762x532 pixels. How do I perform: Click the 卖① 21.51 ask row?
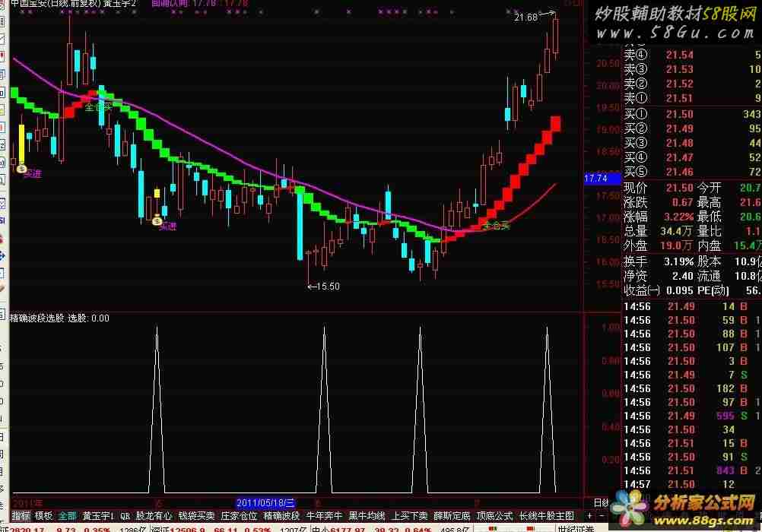click(693, 98)
